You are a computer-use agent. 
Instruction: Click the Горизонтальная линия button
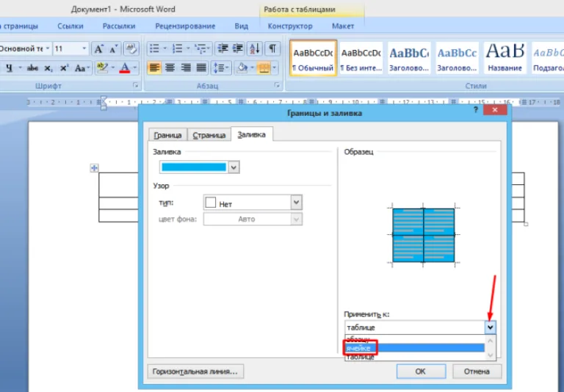(195, 371)
